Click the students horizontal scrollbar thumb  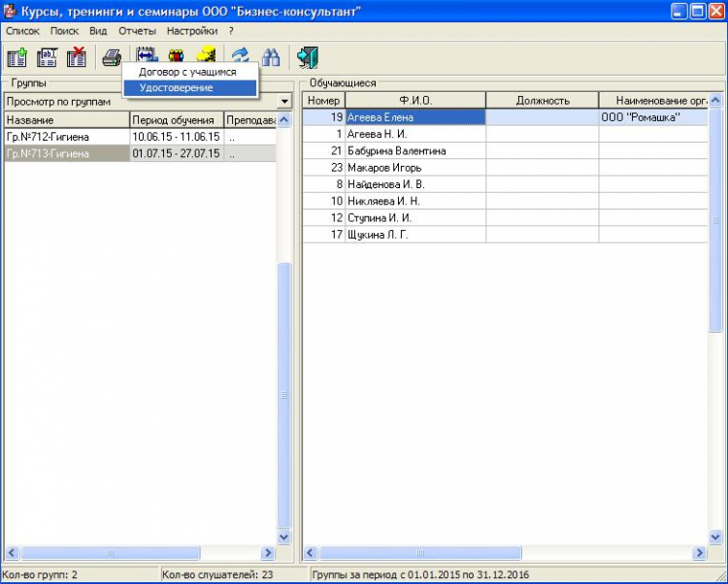420,552
